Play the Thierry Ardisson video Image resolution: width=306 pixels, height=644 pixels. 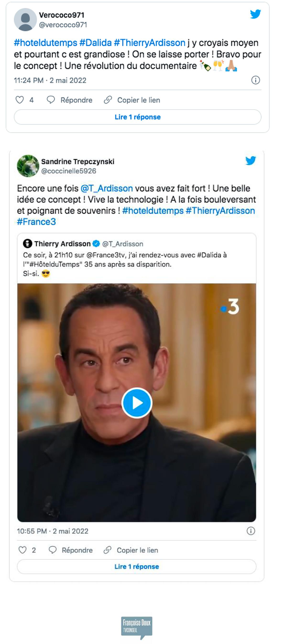(137, 403)
